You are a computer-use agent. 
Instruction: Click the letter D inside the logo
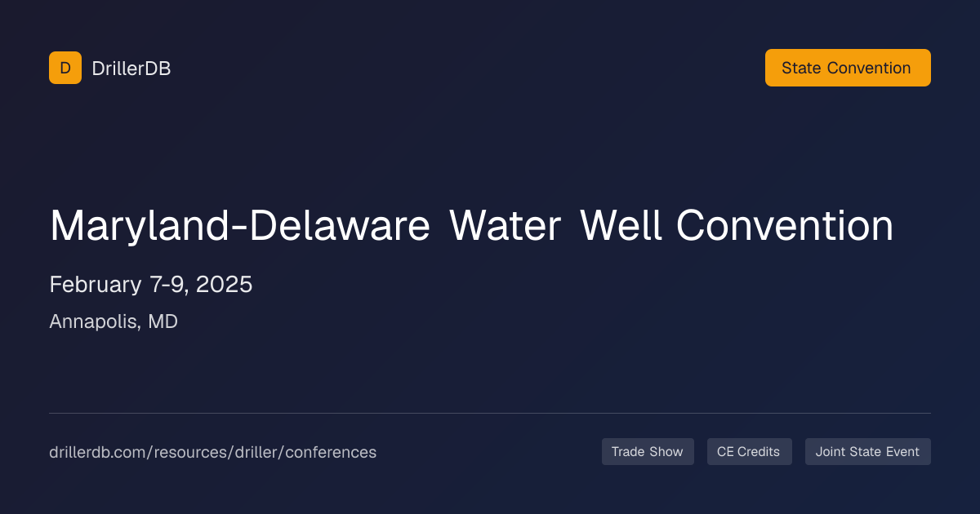click(x=65, y=69)
